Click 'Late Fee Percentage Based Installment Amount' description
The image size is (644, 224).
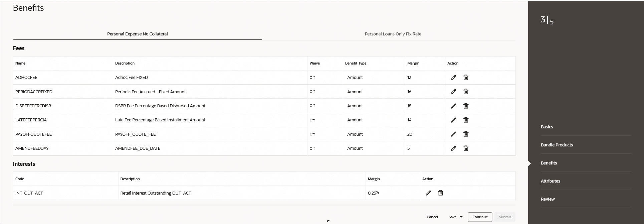click(160, 120)
